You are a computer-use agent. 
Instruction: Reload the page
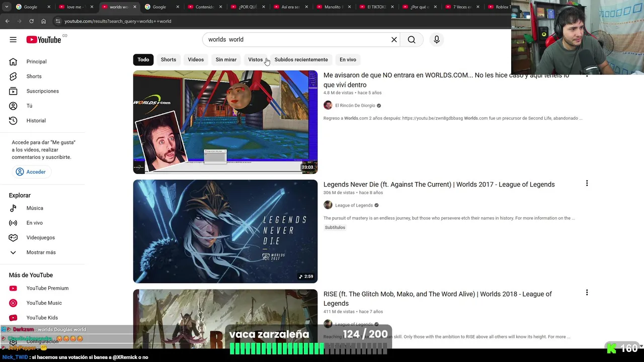(x=31, y=21)
